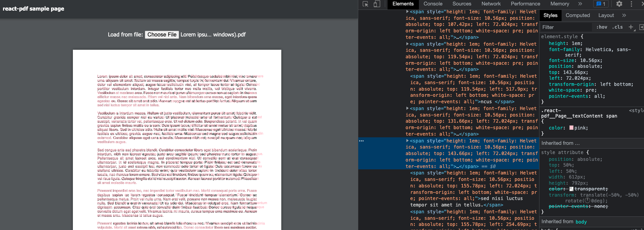This screenshot has height=230, width=644.
Task: Toggle :hov element state panel
Action: (602, 27)
